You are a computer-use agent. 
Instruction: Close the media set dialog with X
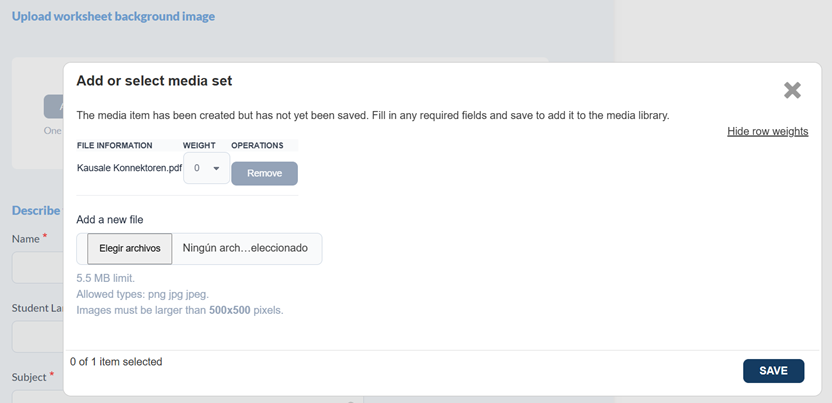pyautogui.click(x=792, y=91)
